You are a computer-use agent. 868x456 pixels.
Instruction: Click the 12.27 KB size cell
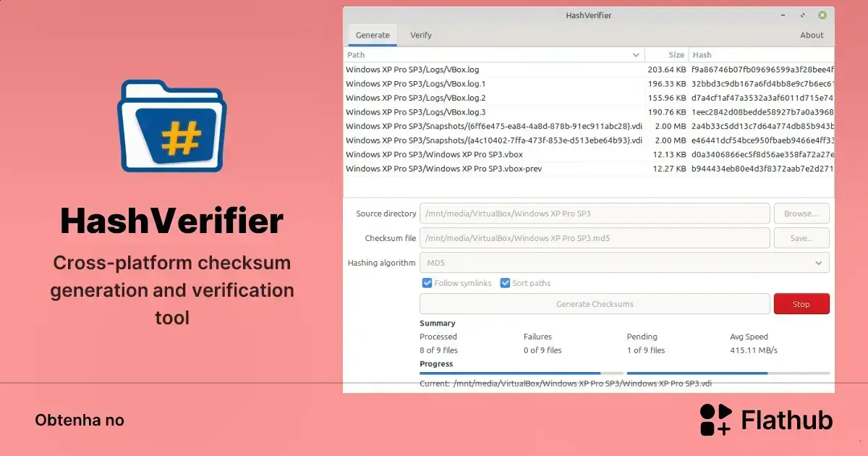pos(669,169)
